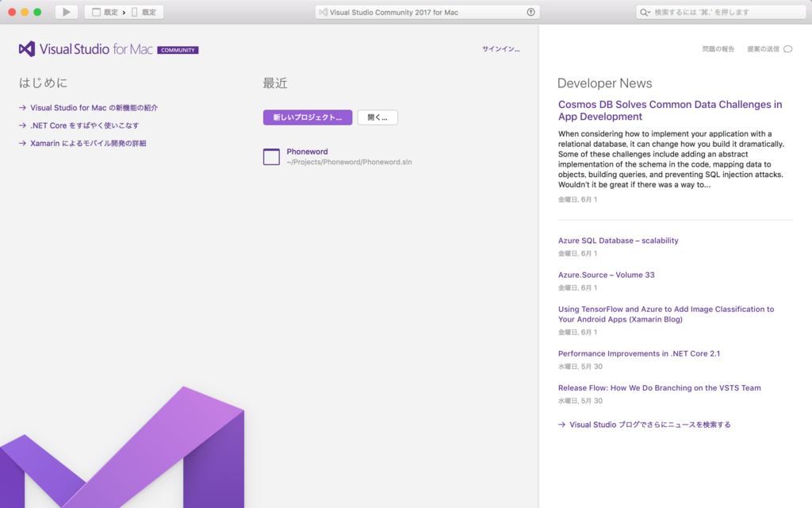Click the はじめに getting started heading

43,83
